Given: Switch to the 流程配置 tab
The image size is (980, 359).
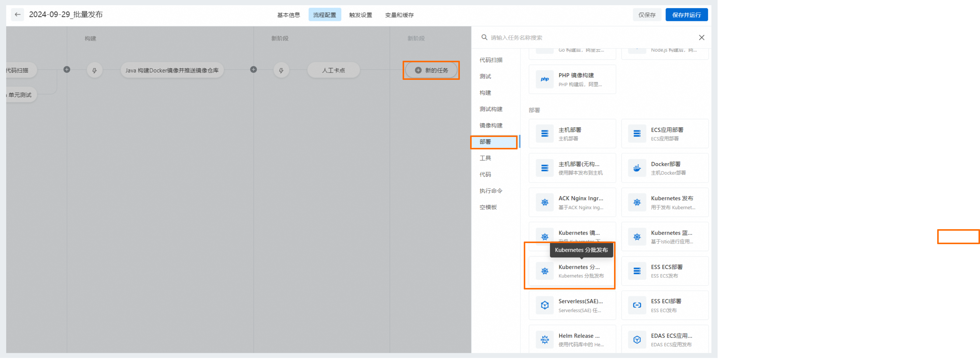Looking at the screenshot, I should tap(325, 15).
